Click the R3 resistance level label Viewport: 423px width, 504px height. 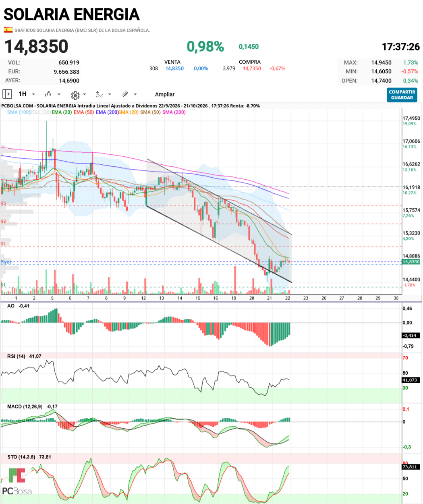tap(3, 203)
